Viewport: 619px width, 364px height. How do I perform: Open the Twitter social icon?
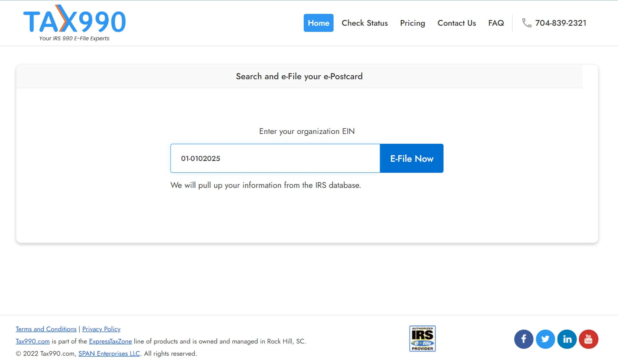pos(545,339)
